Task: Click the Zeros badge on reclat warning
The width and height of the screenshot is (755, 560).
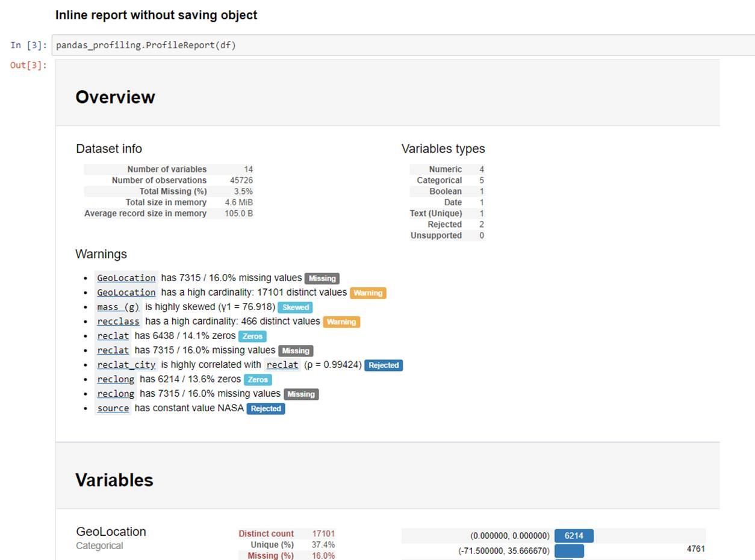Action: (x=252, y=337)
